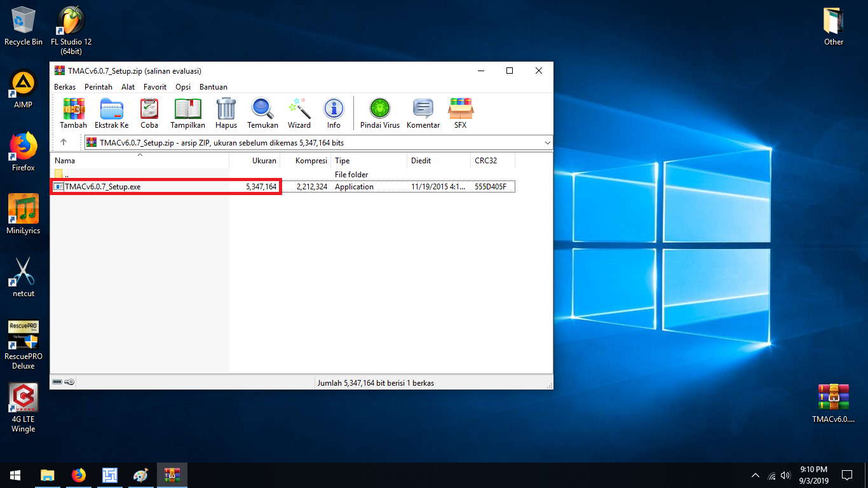Click WinRAR taskbar button
Screen dimensions: 868x488
click(x=172, y=475)
